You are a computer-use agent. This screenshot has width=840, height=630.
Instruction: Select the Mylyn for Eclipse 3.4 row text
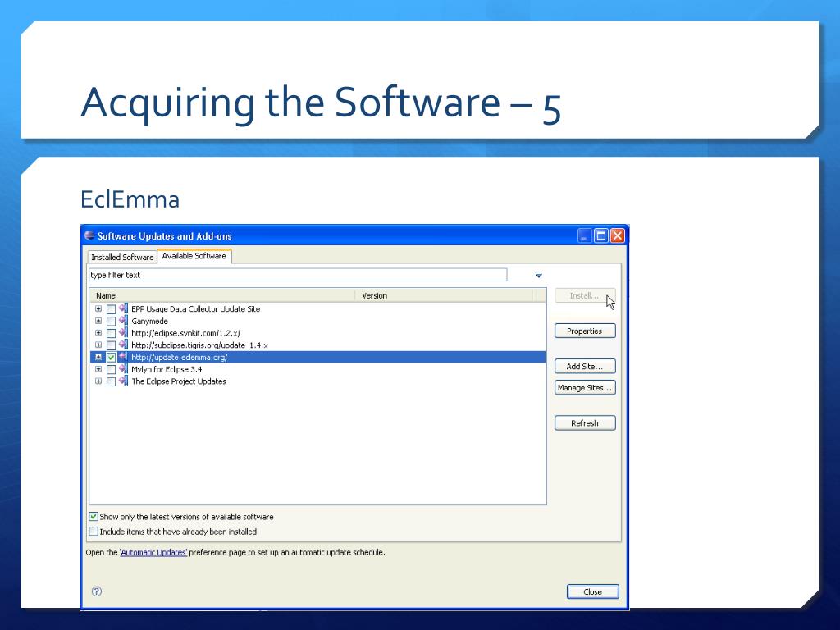coord(167,370)
